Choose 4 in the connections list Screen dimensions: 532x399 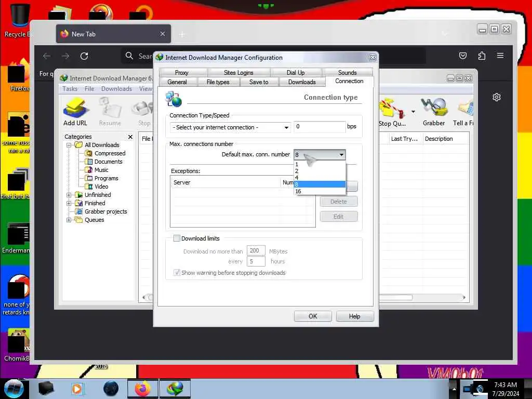[320, 178]
